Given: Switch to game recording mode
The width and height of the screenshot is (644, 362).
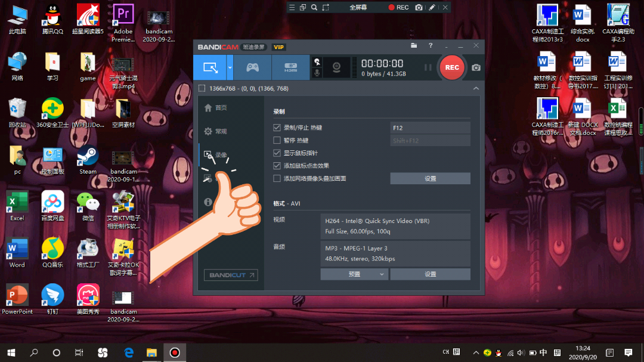Looking at the screenshot, I should (x=252, y=67).
